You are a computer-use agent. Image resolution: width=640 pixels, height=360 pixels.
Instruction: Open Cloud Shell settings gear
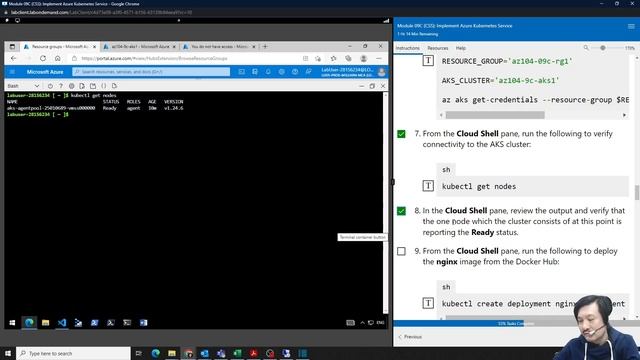(x=71, y=86)
